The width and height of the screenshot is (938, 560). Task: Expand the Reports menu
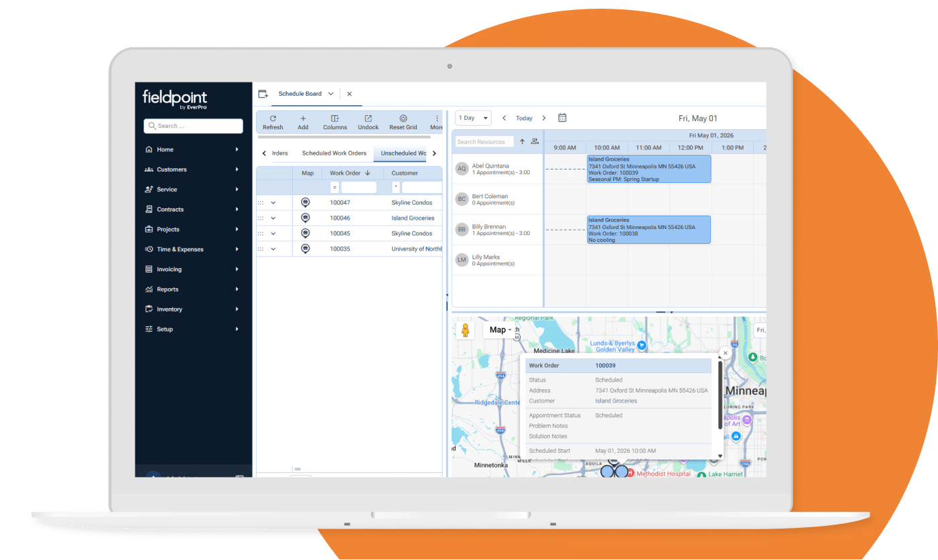click(x=193, y=289)
